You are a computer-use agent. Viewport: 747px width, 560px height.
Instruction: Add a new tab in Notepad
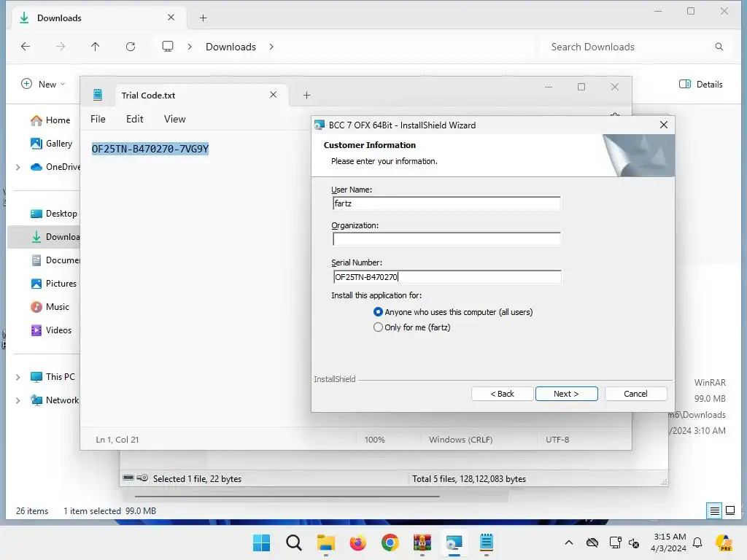[x=307, y=96]
